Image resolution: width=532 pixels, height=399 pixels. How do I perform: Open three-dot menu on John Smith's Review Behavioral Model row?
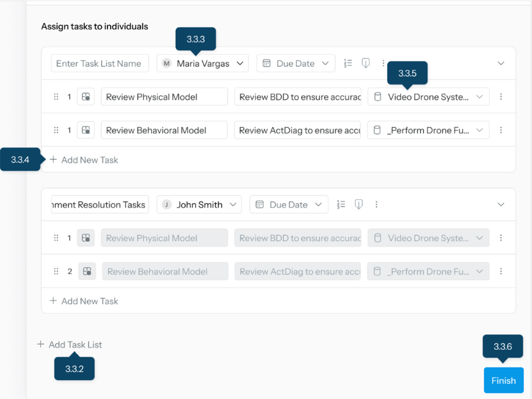(x=501, y=271)
